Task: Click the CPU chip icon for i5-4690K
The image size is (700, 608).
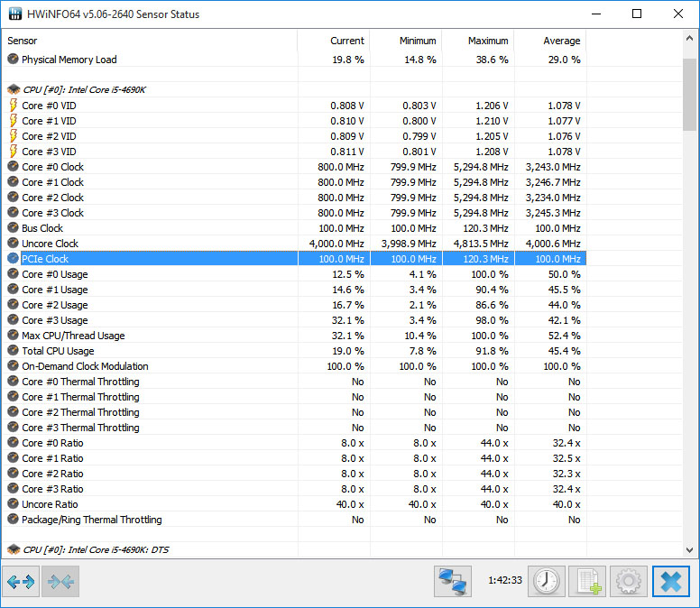Action: tap(14, 89)
